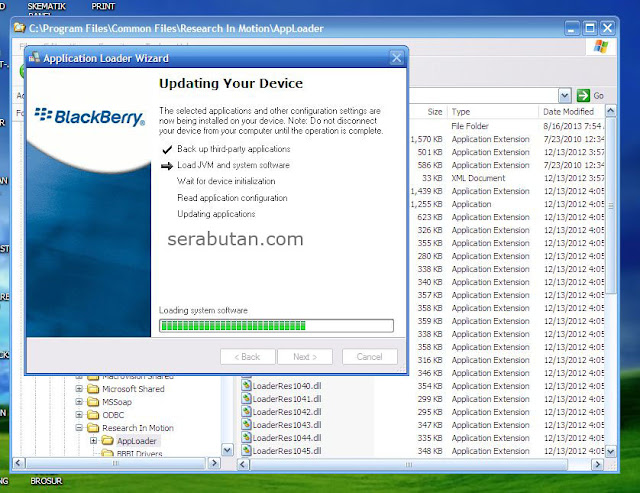
Task: Click the Cancel button in the wizard
Action: pos(369,357)
